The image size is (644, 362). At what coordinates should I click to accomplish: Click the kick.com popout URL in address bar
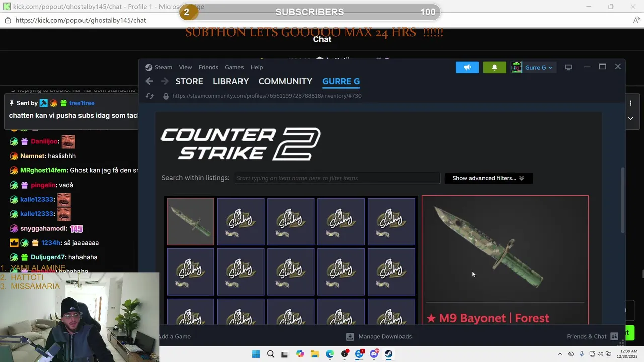click(x=80, y=20)
